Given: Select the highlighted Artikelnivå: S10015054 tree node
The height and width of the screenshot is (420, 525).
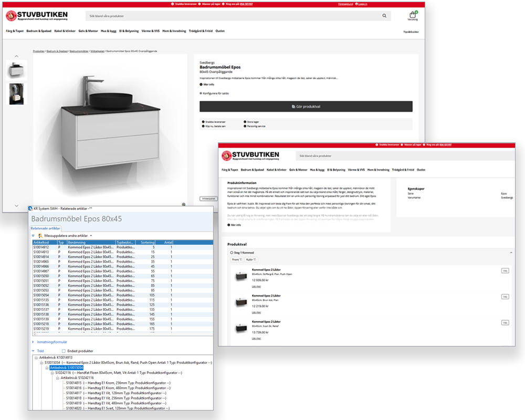Looking at the screenshot, I should pyautogui.click(x=66, y=367).
